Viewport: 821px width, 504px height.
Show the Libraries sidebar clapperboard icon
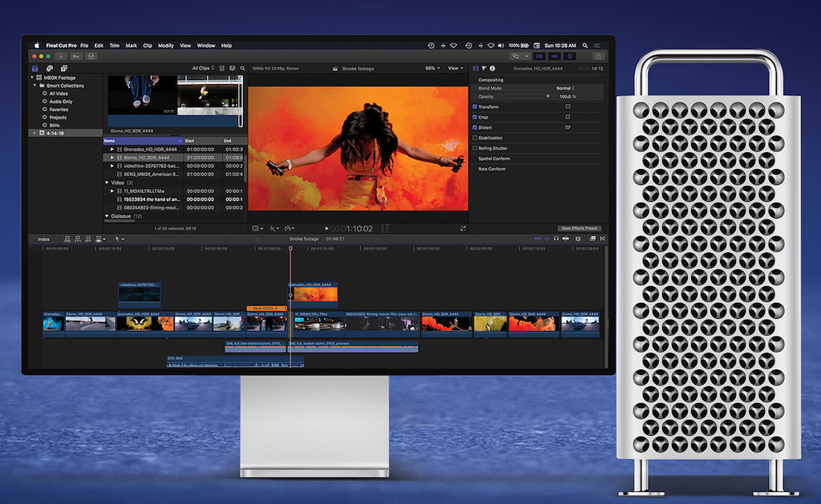(x=35, y=69)
